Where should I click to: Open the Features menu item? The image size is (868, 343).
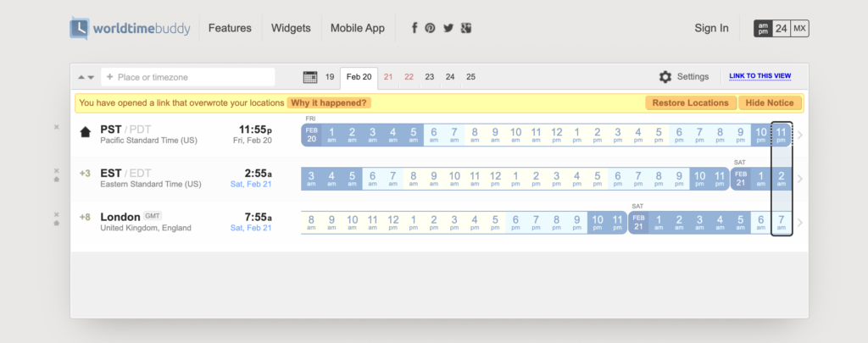tap(230, 28)
